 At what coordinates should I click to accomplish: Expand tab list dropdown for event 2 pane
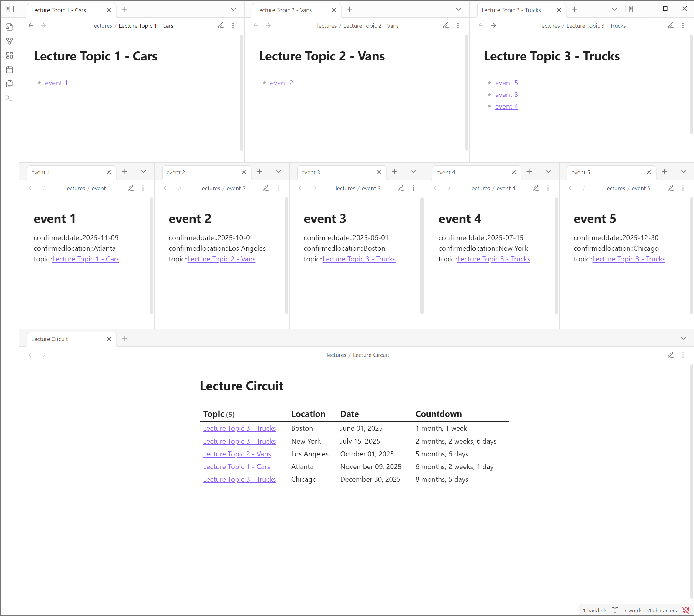point(278,172)
